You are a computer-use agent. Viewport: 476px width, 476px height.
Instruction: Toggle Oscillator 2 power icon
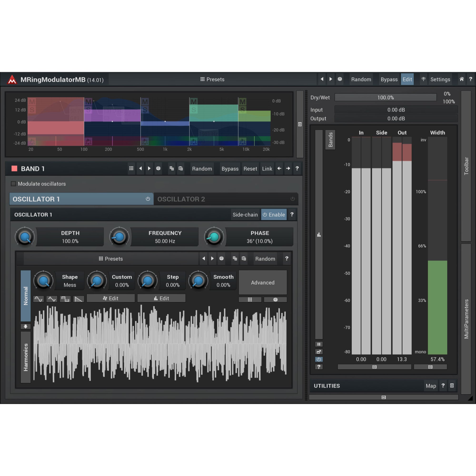pos(293,199)
